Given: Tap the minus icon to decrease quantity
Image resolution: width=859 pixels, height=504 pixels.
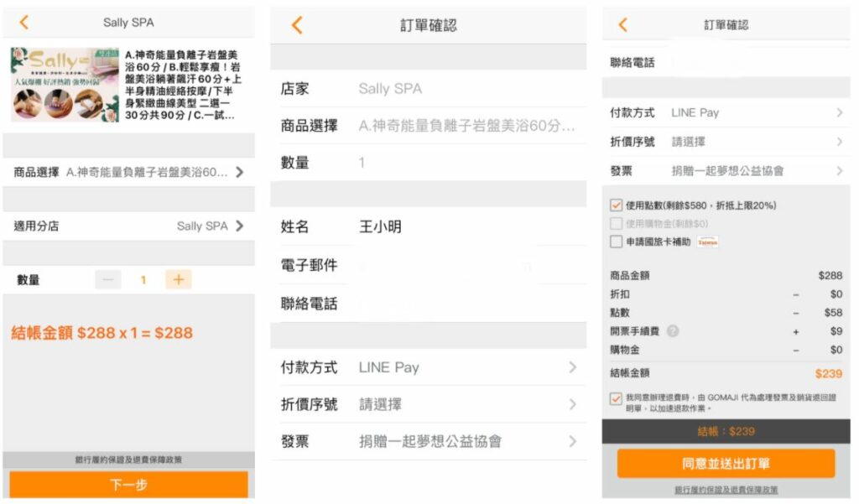Looking at the screenshot, I should pyautogui.click(x=110, y=279).
